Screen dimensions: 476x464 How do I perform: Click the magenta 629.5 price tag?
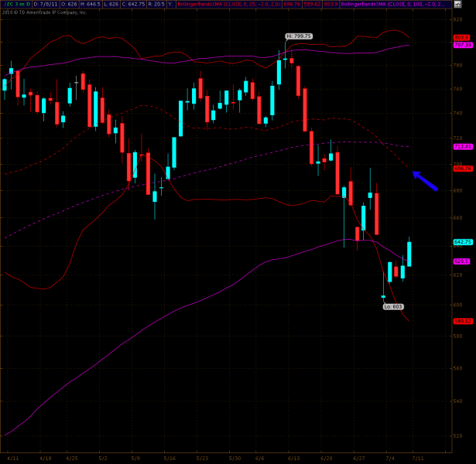tap(462, 261)
